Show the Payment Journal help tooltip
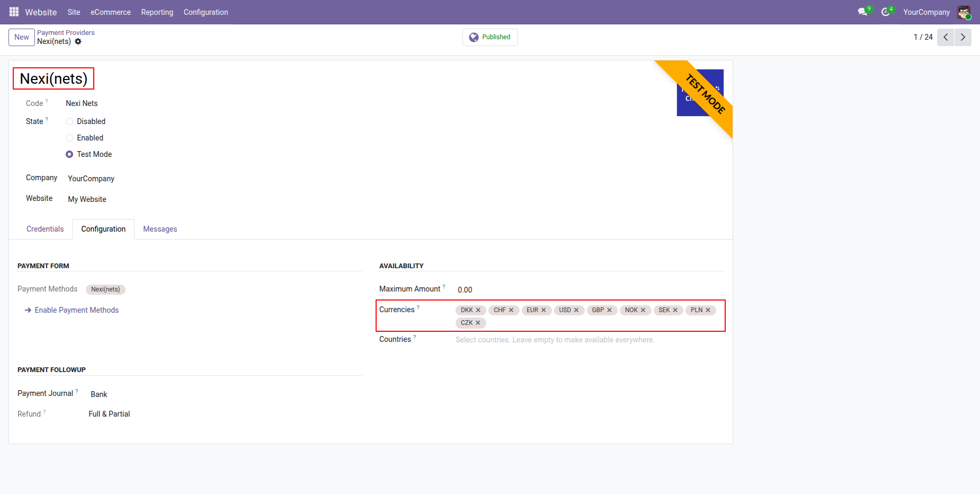The width and height of the screenshot is (980, 494). point(77,391)
